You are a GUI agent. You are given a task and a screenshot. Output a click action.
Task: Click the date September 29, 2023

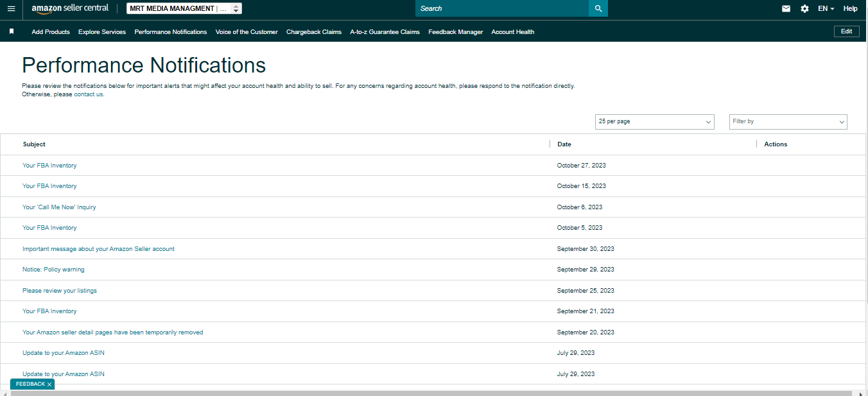coord(586,270)
